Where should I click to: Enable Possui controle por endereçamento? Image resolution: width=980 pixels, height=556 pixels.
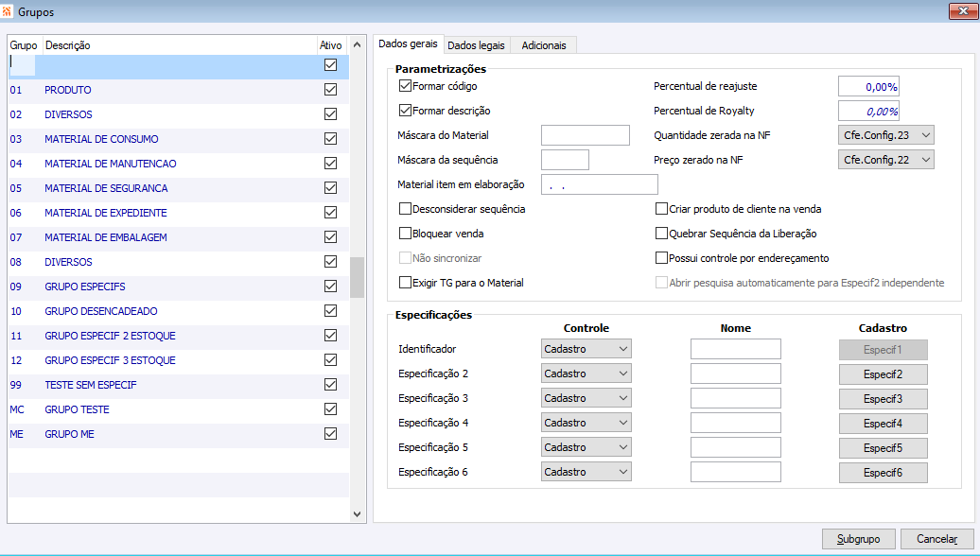(x=661, y=258)
